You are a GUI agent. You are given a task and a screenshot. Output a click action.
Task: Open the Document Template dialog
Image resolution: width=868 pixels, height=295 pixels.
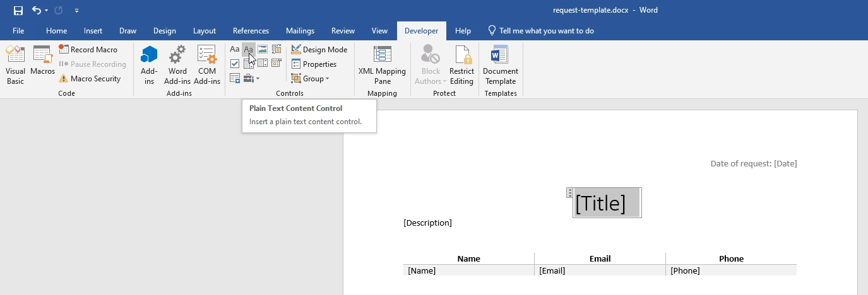point(501,66)
